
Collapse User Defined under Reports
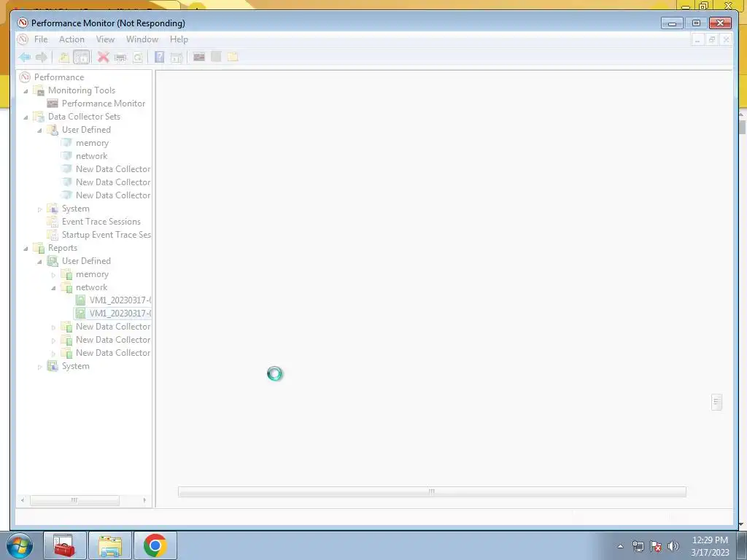(x=40, y=262)
